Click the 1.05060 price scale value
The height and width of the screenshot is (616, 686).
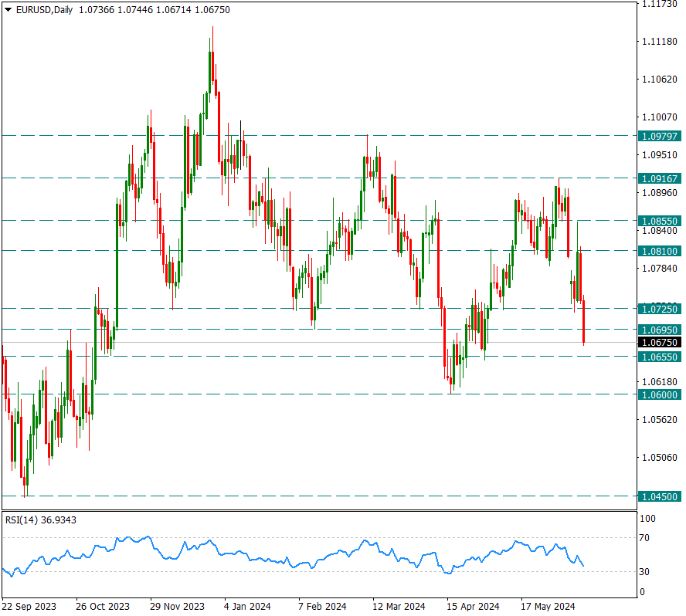[x=659, y=457]
